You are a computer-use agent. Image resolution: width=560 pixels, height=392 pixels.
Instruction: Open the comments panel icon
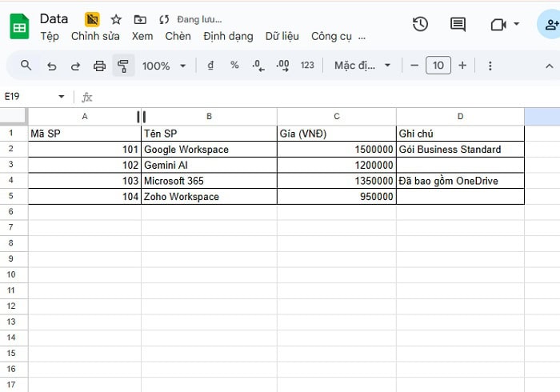[458, 25]
